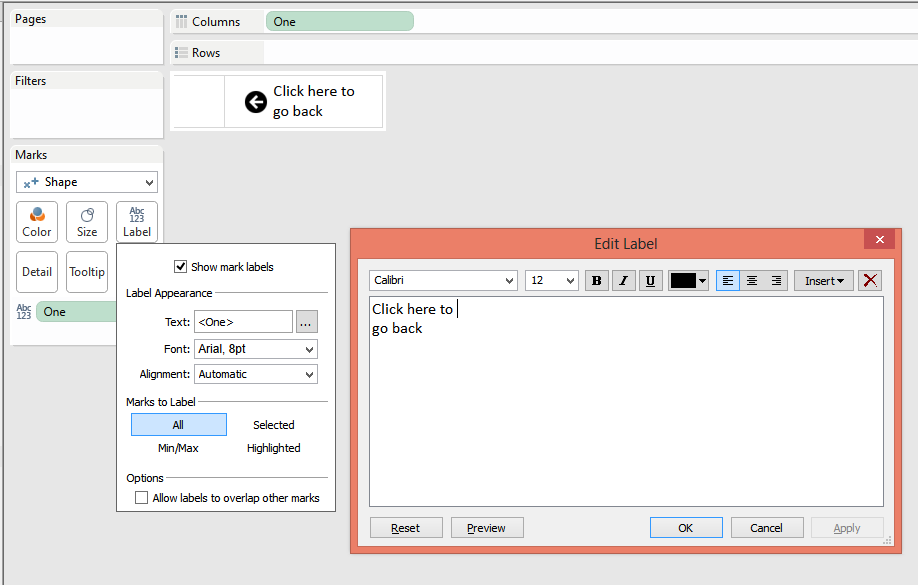
Task: Enable Allow labels to overlap other marks
Action: [141, 498]
